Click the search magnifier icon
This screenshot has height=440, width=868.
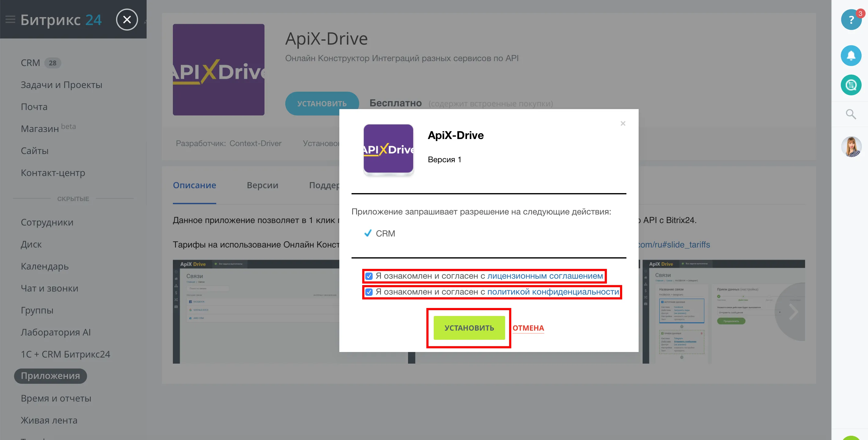pyautogui.click(x=851, y=114)
